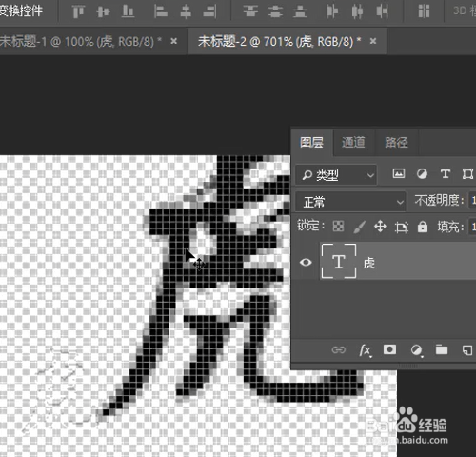
Task: Distribute top edges icon
Action: (250, 11)
